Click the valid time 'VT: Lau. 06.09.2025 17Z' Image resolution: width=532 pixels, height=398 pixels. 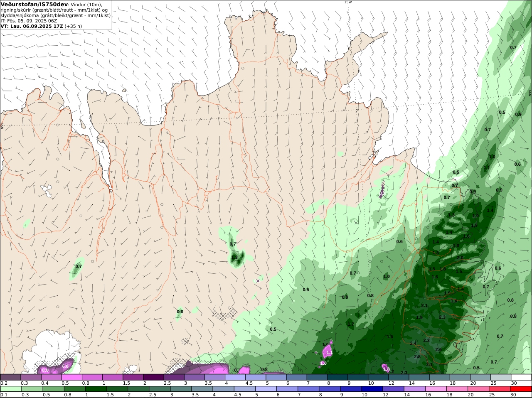pos(32,26)
